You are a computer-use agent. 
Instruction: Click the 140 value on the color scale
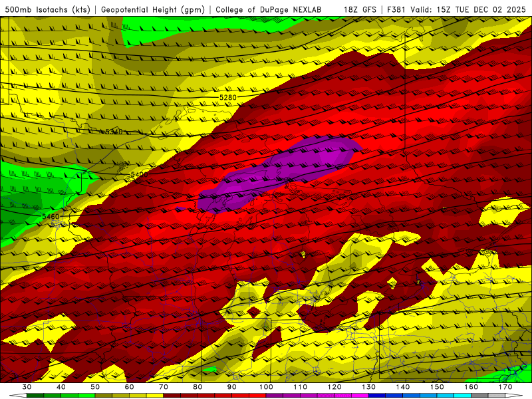(403, 387)
